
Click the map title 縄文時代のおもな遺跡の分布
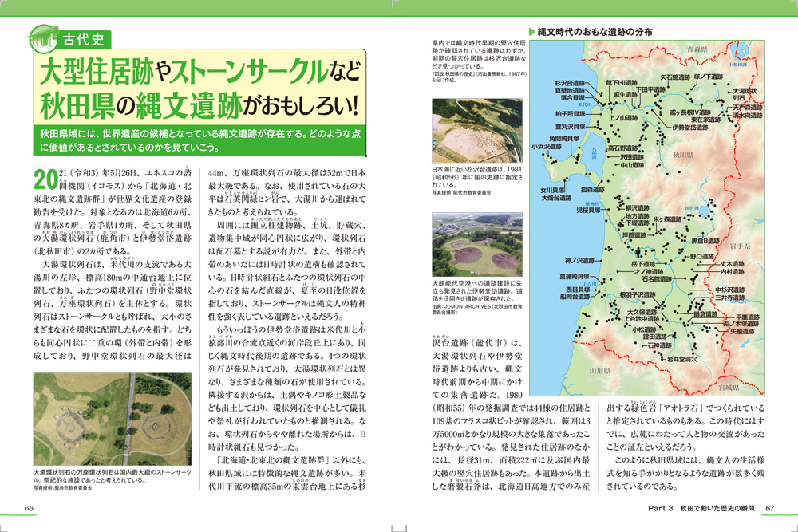[595, 32]
